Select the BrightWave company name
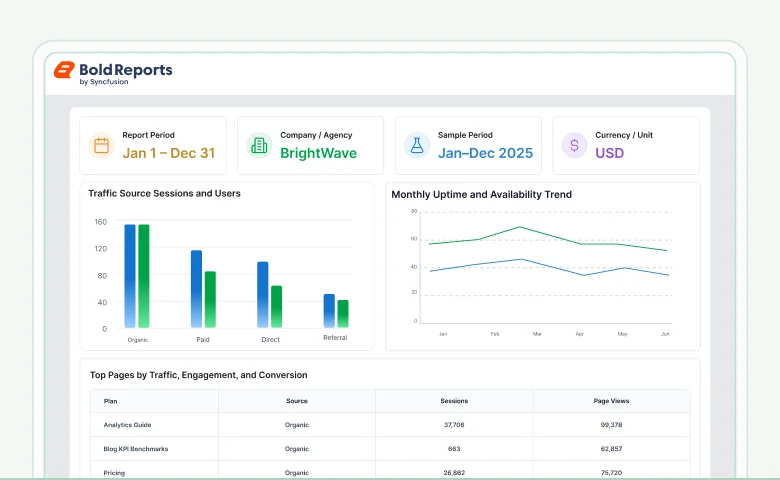 pyautogui.click(x=318, y=153)
